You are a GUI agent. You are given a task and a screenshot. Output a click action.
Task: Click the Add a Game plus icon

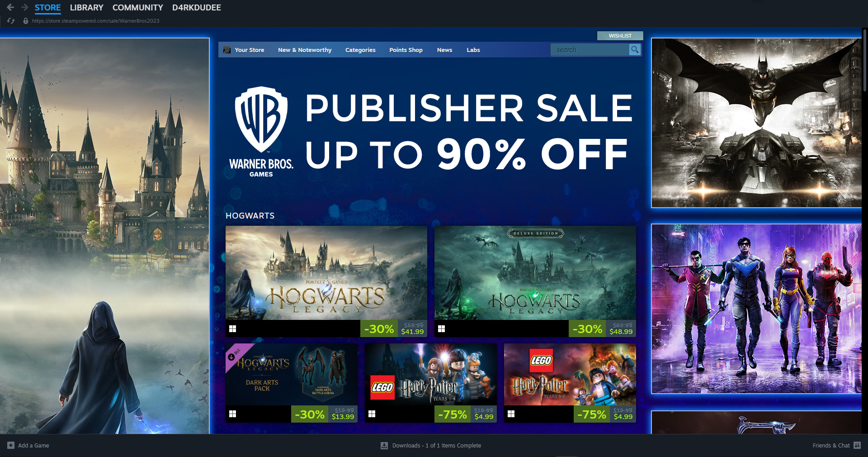tap(11, 445)
